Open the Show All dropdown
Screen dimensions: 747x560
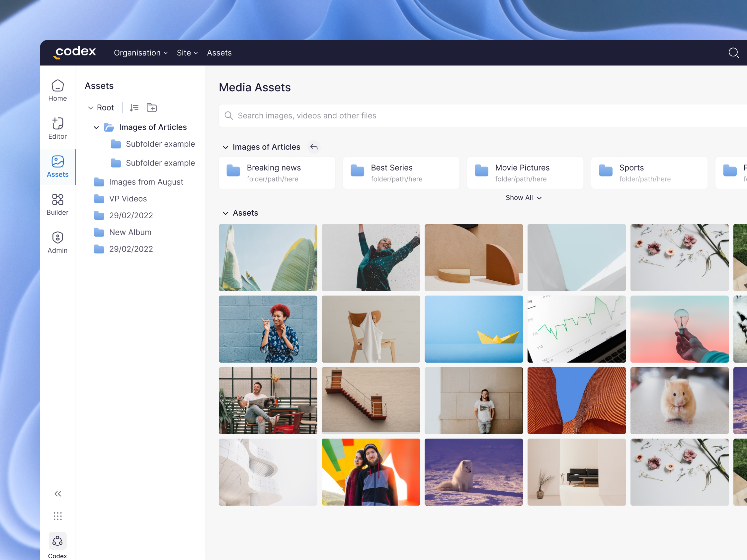click(x=523, y=198)
